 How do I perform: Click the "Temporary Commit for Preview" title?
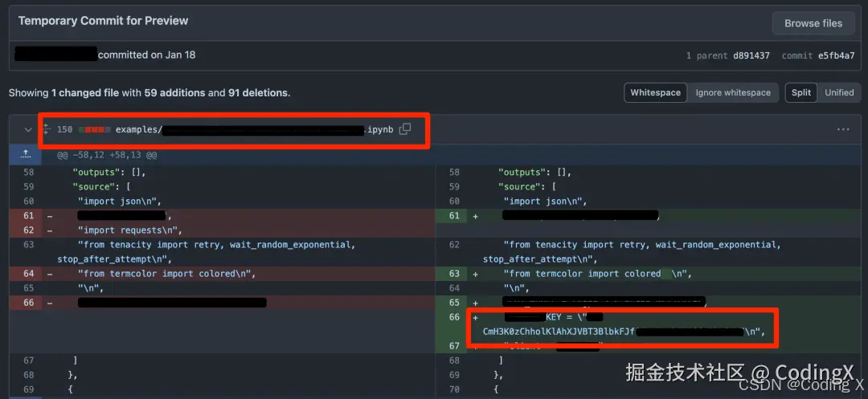(x=103, y=21)
